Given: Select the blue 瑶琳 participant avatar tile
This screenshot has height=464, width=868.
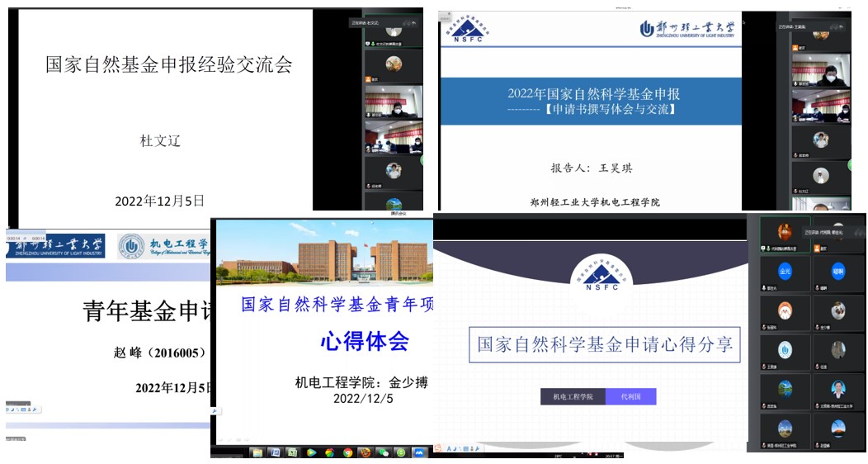Looking at the screenshot, I should (837, 270).
